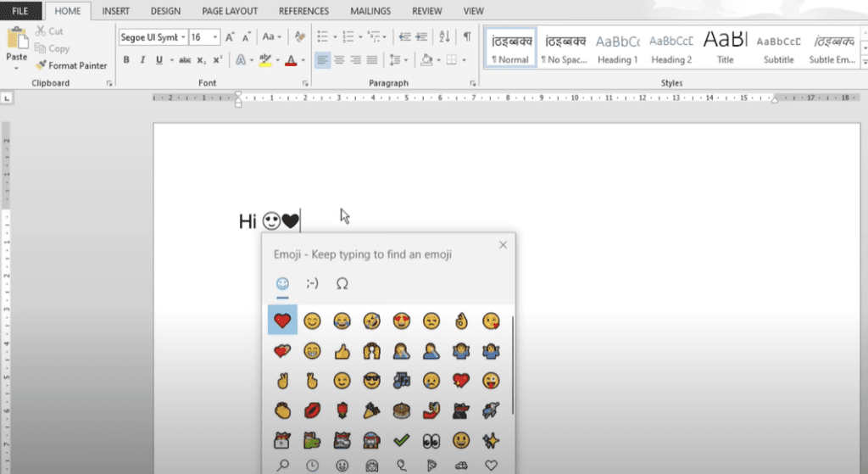Open the PAGE LAYOUT tab
Viewport: 868px width, 474px height.
click(228, 11)
